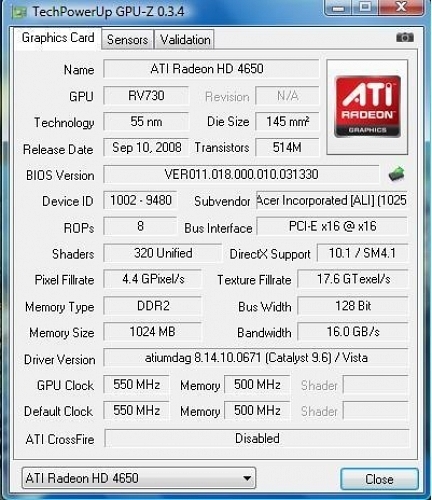This screenshot has width=432, height=500.
Task: Click the Close button
Action: 379,479
